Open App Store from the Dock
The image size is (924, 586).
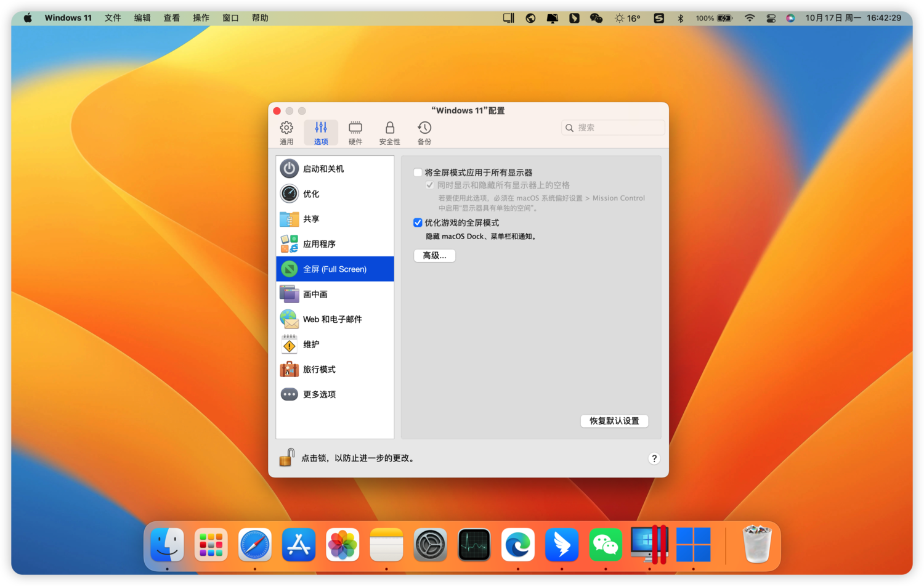299,545
